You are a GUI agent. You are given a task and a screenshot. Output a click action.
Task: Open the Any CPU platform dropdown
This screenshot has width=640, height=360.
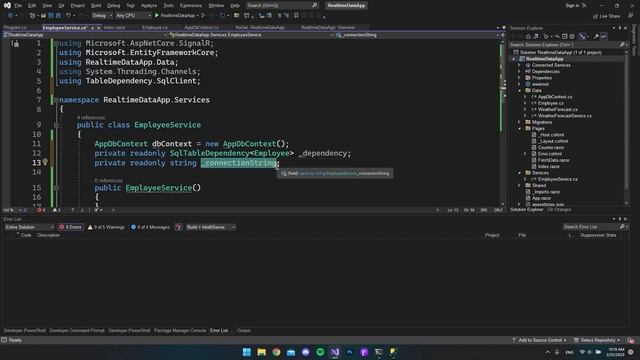[x=133, y=16]
